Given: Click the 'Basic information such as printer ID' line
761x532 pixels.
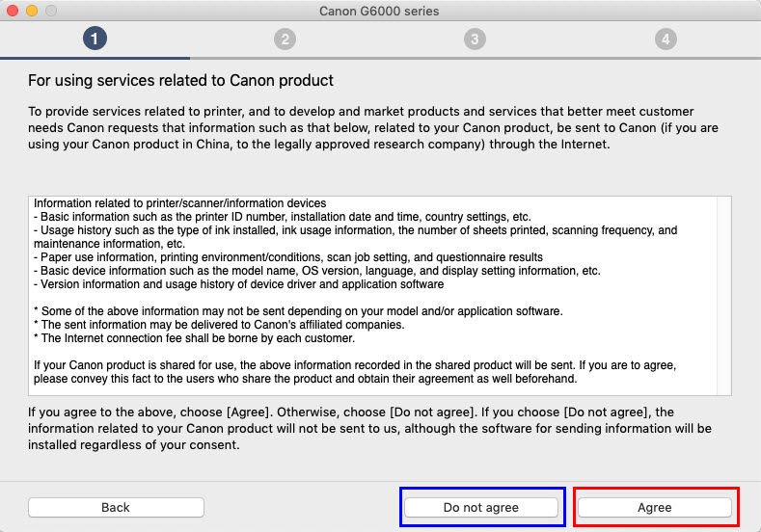Looking at the screenshot, I should pos(283,217).
